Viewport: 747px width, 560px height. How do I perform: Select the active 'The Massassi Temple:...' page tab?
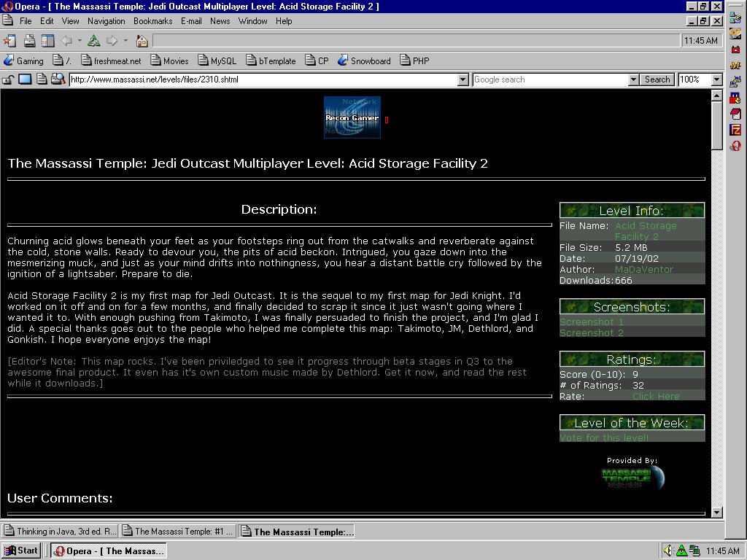tap(296, 532)
